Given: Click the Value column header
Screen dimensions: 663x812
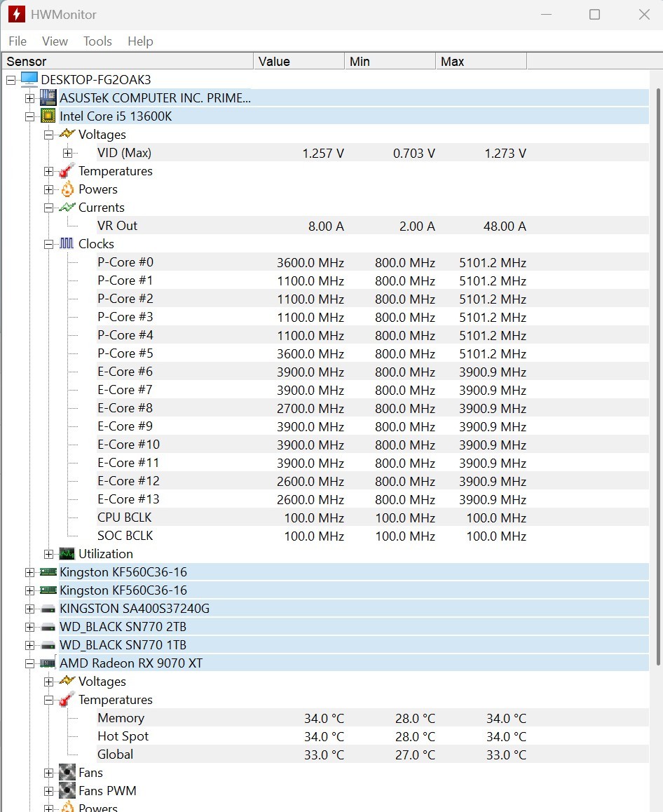Looking at the screenshot, I should [x=299, y=61].
